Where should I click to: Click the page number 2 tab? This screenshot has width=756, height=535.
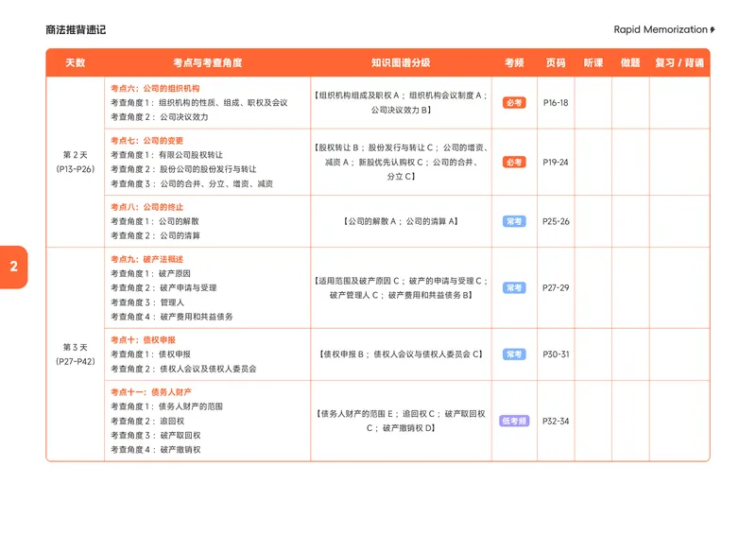(13, 267)
